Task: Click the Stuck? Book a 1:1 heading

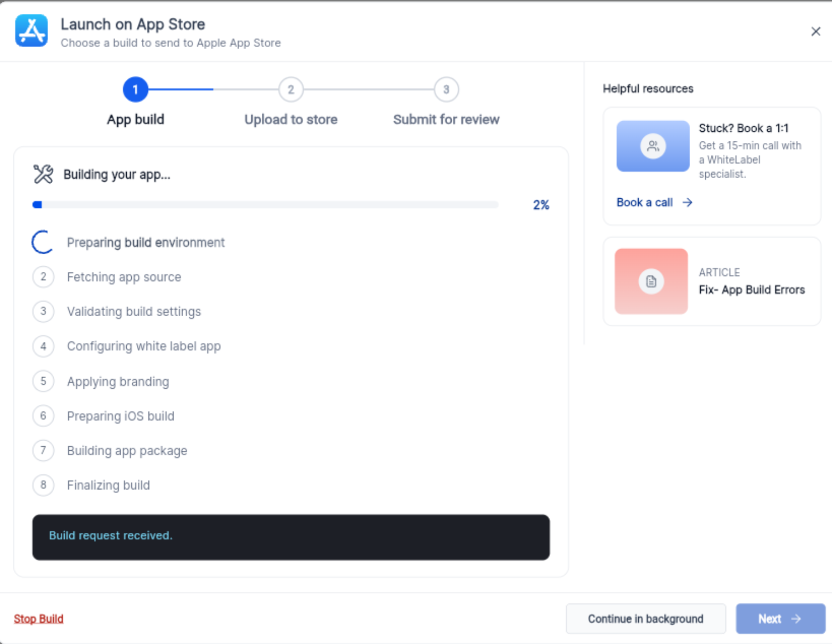Action: [x=743, y=128]
